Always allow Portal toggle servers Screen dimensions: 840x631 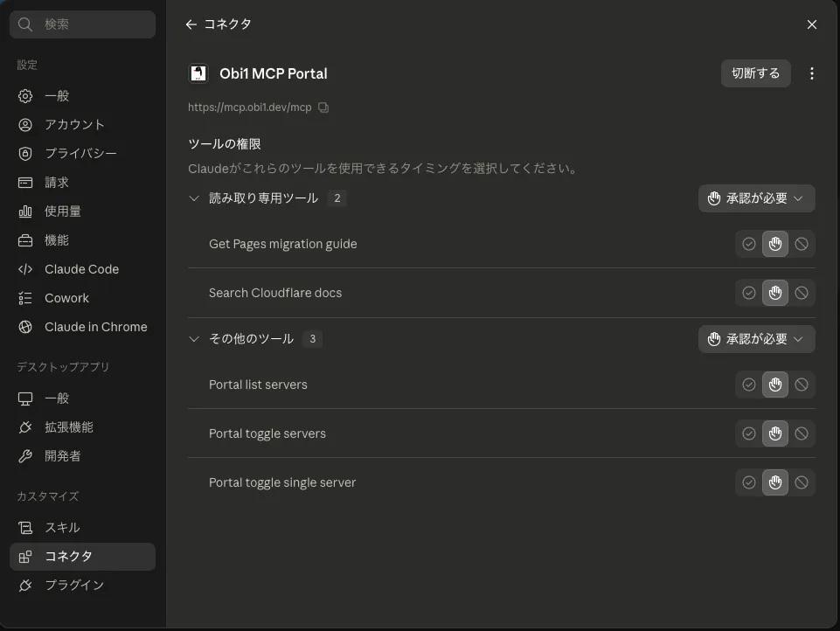coord(749,433)
